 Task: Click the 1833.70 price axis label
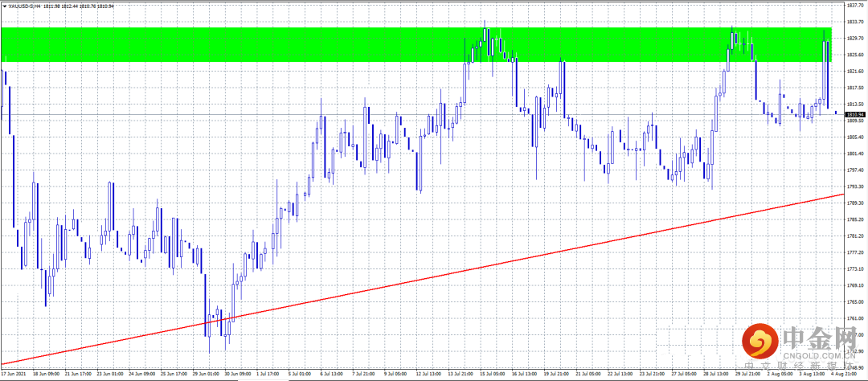point(856,22)
